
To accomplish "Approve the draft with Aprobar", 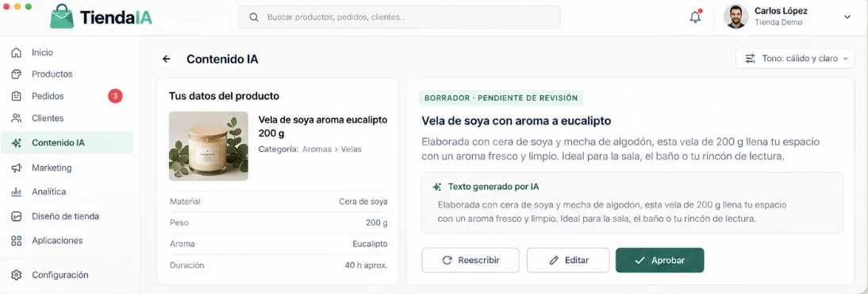I will coord(660,260).
